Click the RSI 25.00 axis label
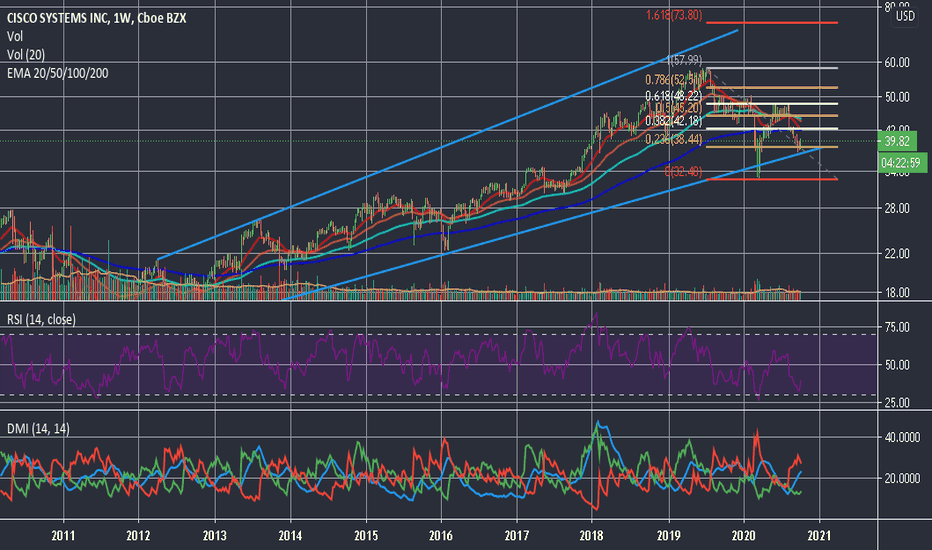The width and height of the screenshot is (932, 550). [x=897, y=403]
